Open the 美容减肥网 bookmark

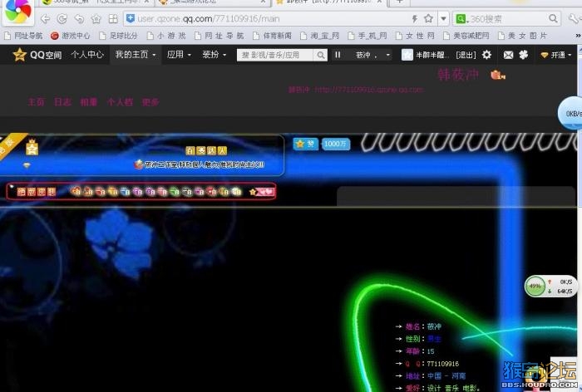click(466, 36)
